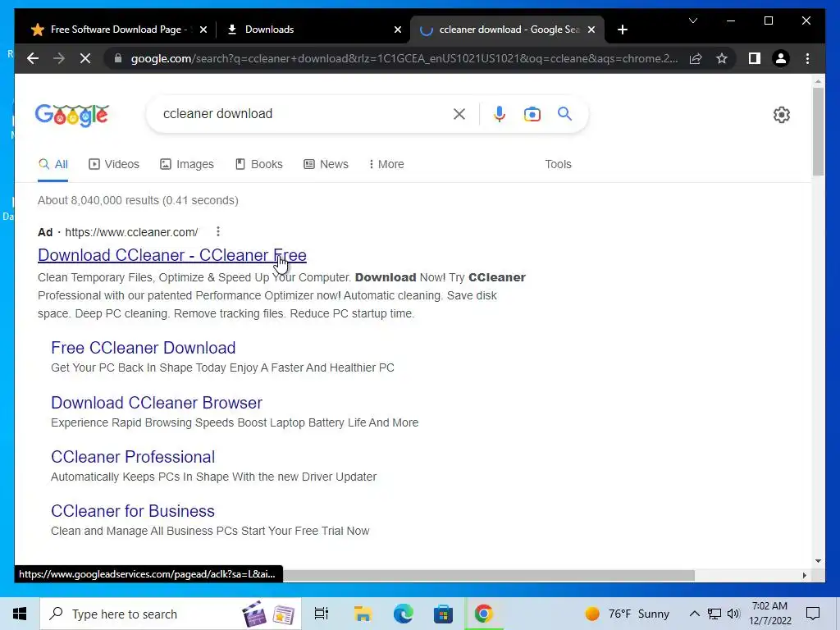Open Microsoft Store from taskbar

pyautogui.click(x=443, y=614)
